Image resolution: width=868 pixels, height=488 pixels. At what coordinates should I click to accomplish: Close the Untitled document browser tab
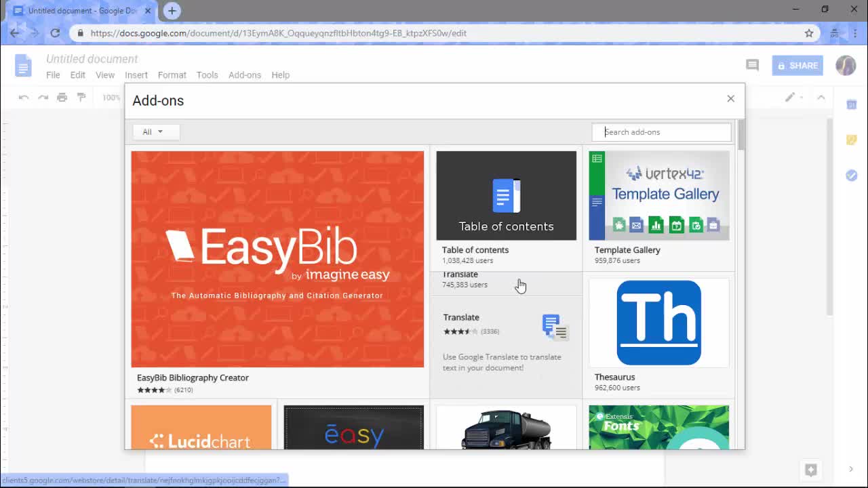click(x=148, y=11)
